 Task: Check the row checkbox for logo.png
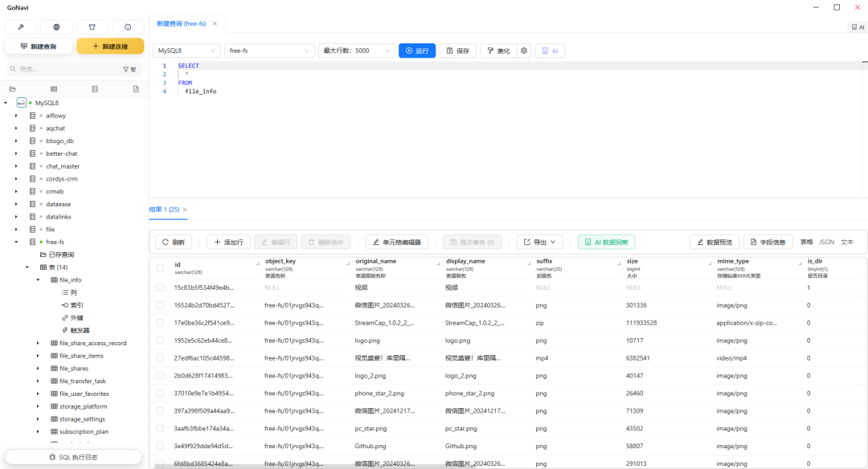tap(160, 341)
